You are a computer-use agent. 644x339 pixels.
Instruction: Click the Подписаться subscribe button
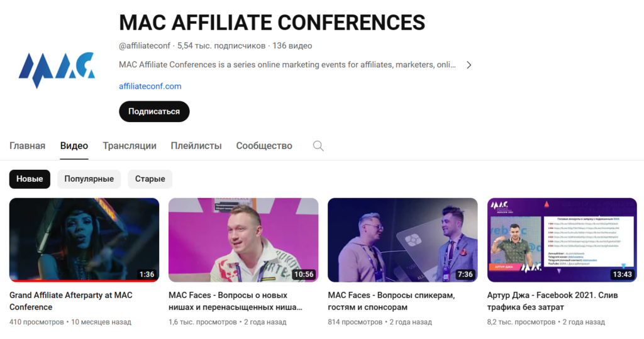point(154,111)
